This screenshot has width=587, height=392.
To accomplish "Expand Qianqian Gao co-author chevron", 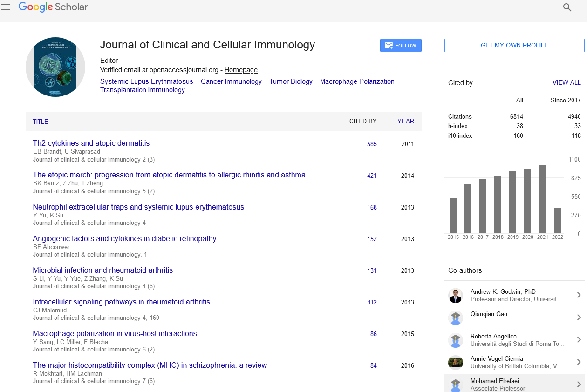I will pyautogui.click(x=579, y=318).
